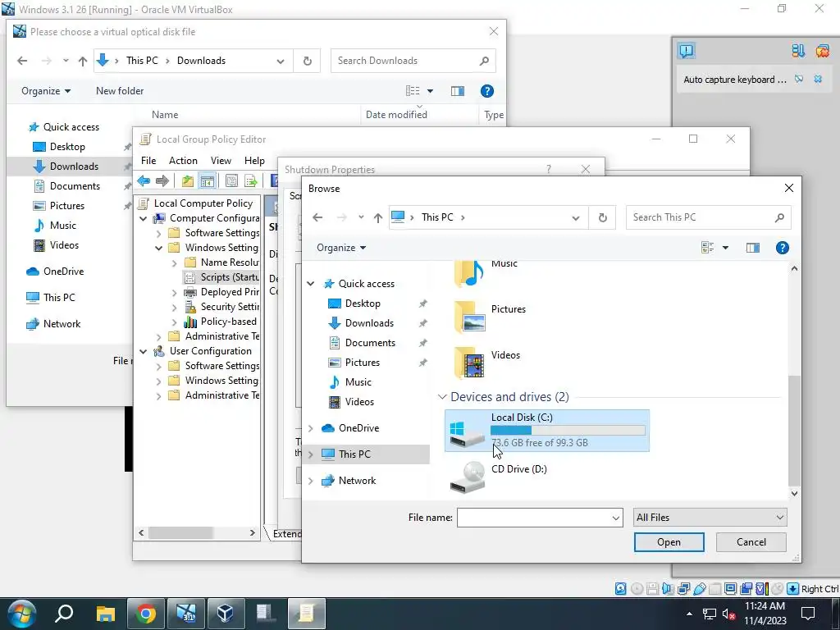The width and height of the screenshot is (840, 630).
Task: Select Local Disk (C:) drive
Action: [x=547, y=430]
